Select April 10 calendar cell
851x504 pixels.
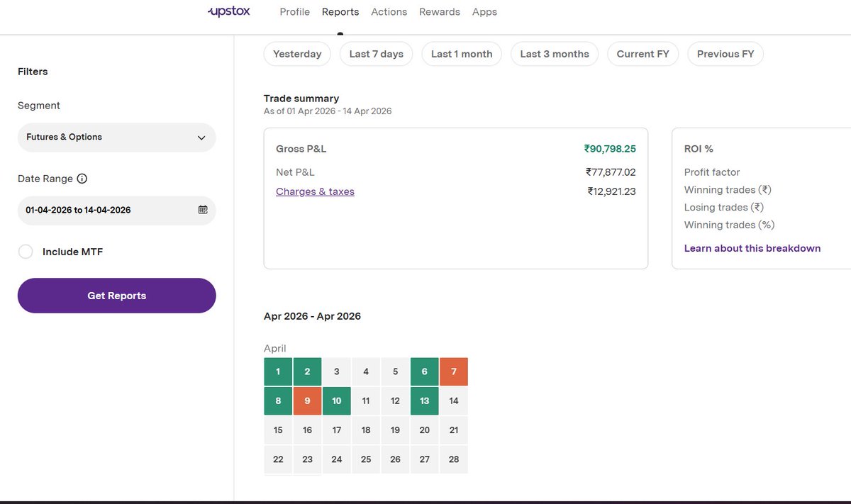point(337,401)
